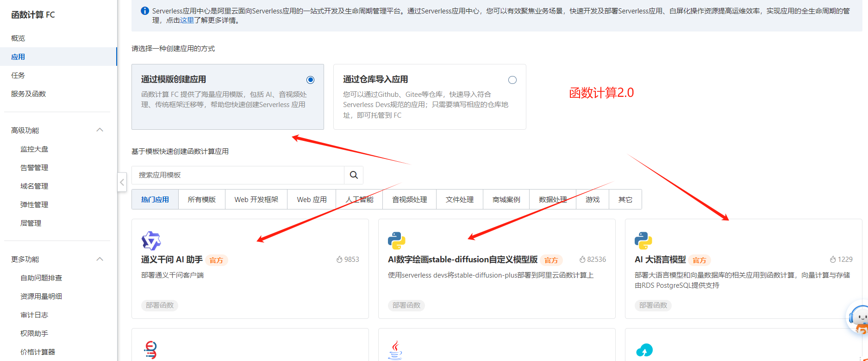Click the blue cloud upload template icon
This screenshot has width=868, height=361.
644,350
